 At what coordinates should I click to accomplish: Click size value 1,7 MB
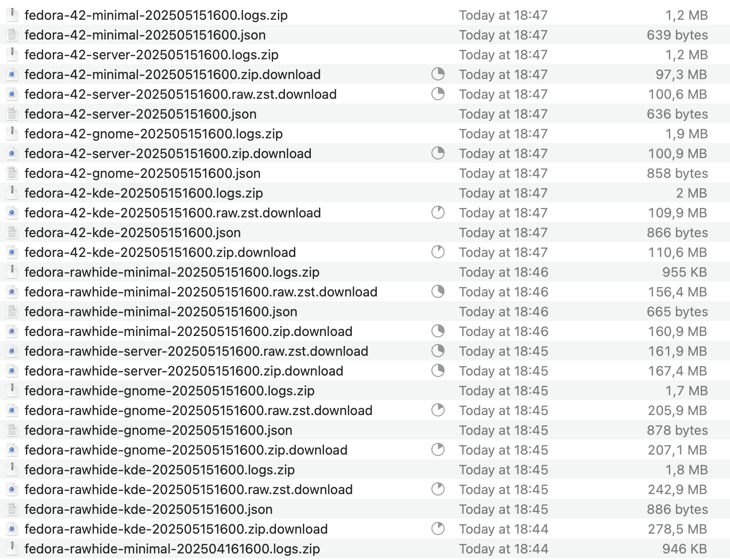click(687, 391)
